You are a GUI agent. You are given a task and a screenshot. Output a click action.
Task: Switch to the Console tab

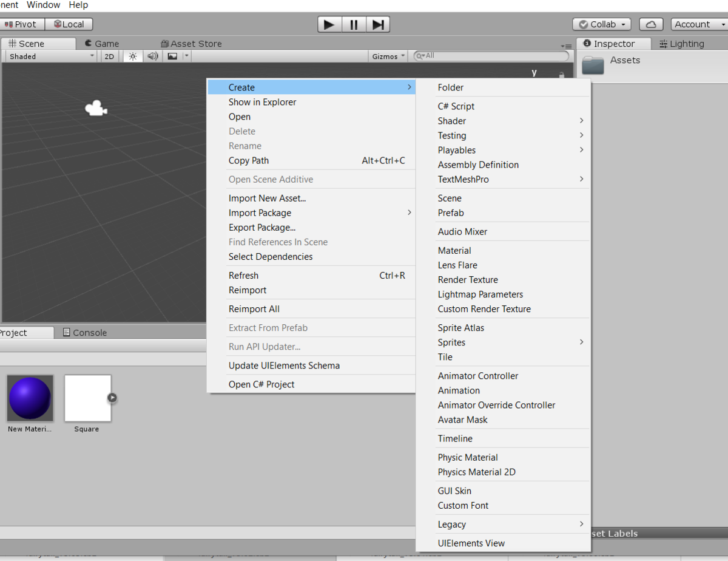[x=89, y=332]
